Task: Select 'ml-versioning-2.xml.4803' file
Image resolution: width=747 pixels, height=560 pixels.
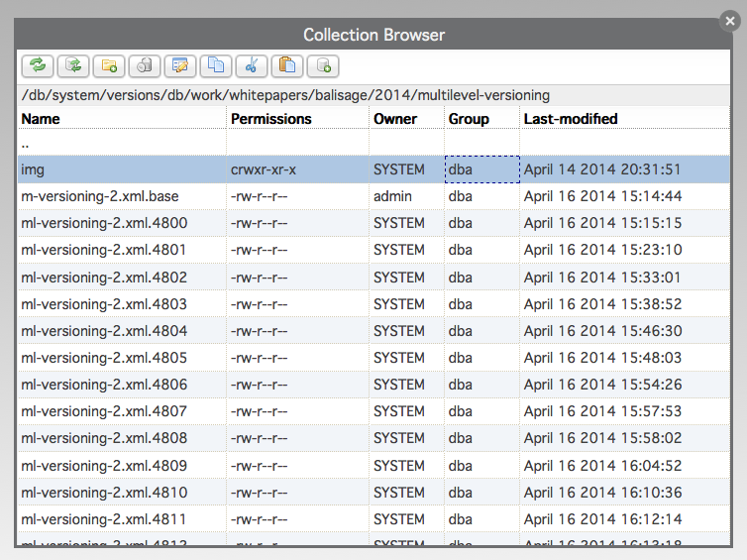Action: pos(373,304)
